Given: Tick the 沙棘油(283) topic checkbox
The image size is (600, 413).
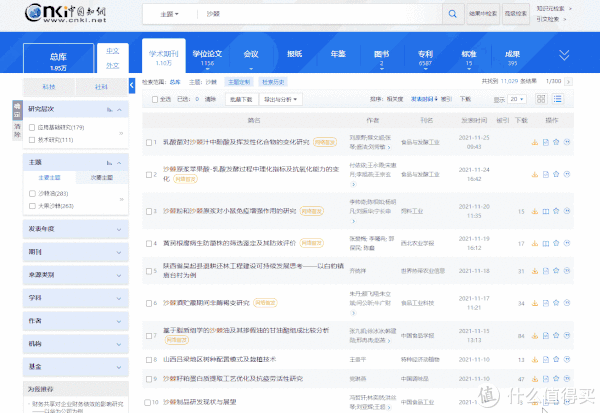Looking at the screenshot, I should 32,194.
